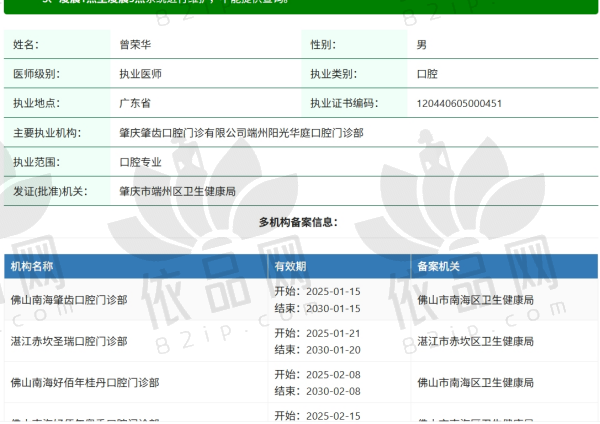Select start date 2025-02-08
The width and height of the screenshot is (600, 424).
[333, 375]
